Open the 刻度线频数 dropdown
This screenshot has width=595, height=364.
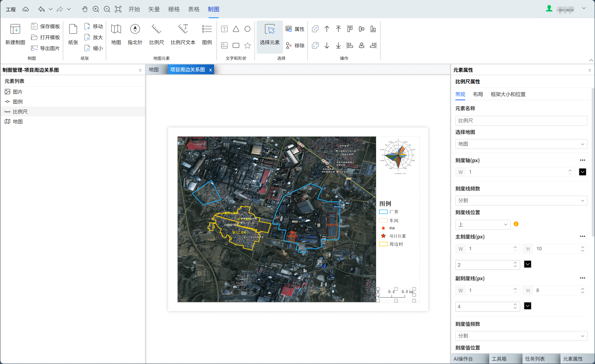click(521, 201)
